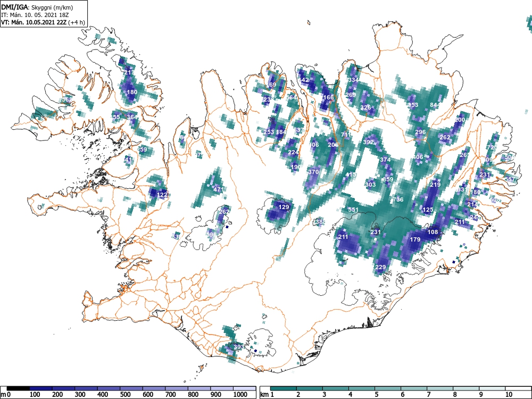Screen dimensions: 532x399
Task: Click the 'm 0' label at the legend start
Action: pyautogui.click(x=6, y=395)
